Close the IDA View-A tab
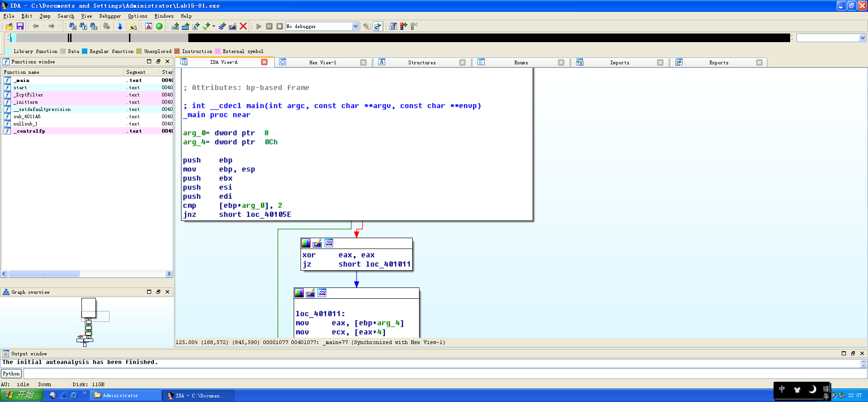 (x=264, y=62)
